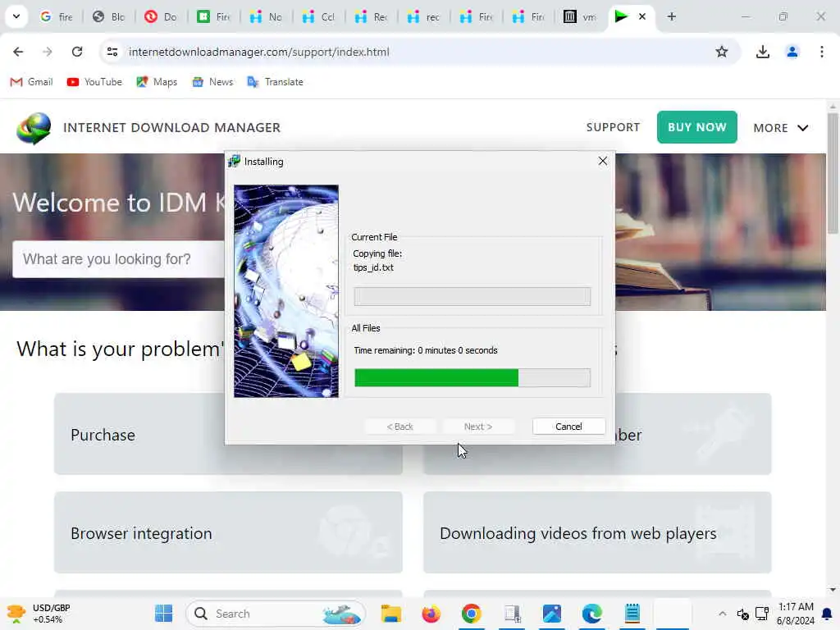The height and width of the screenshot is (630, 840).
Task: Bookmark this page with the star icon
Action: tap(722, 52)
